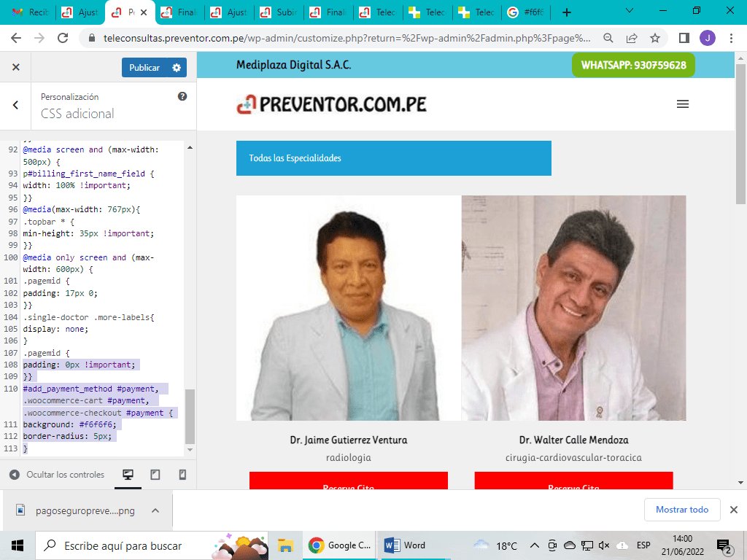Click the address bar URL

(x=347, y=38)
